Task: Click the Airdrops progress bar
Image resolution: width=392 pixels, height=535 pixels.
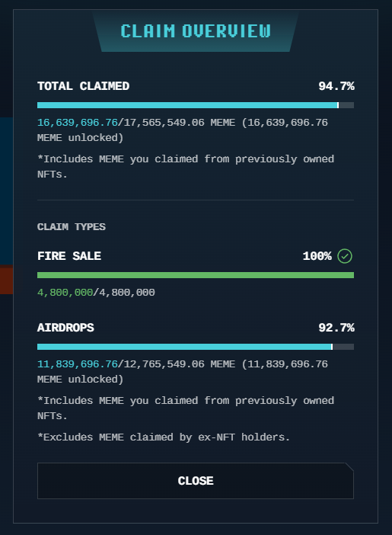Action: (x=196, y=347)
